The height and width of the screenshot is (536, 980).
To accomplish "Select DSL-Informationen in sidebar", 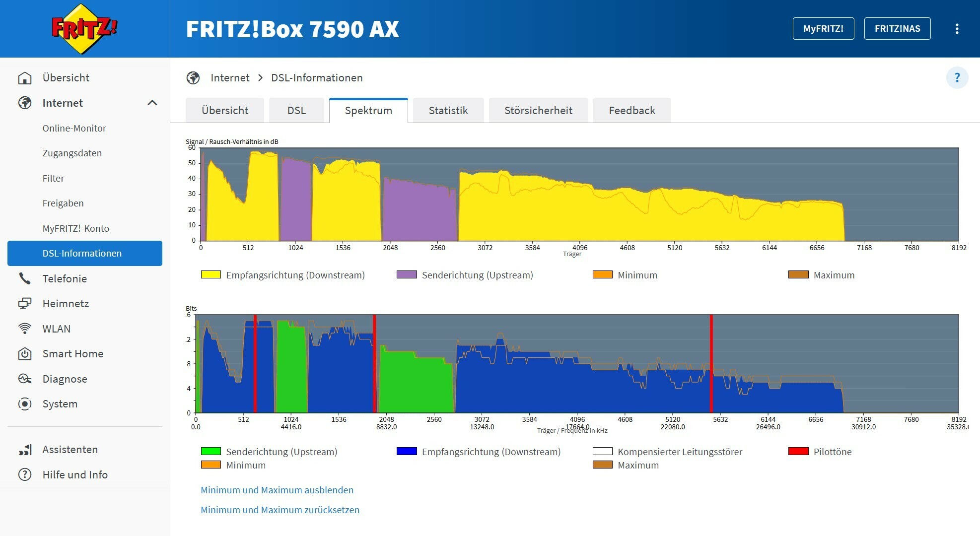I will (x=85, y=253).
